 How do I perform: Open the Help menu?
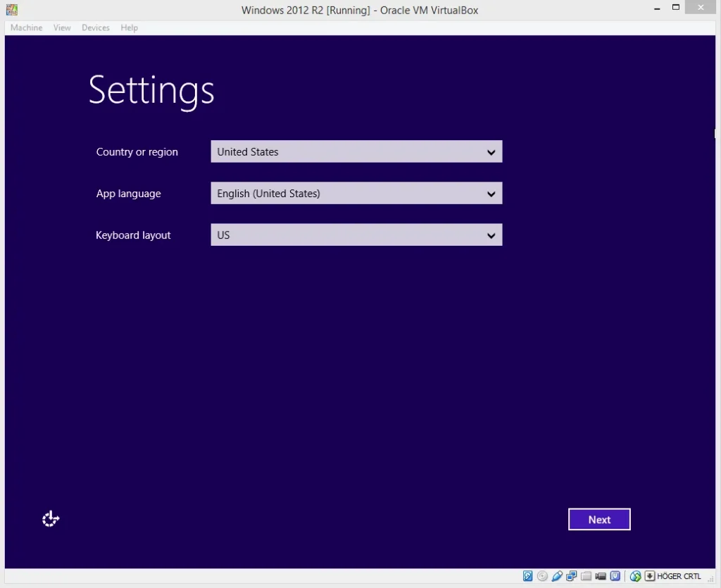coord(129,27)
